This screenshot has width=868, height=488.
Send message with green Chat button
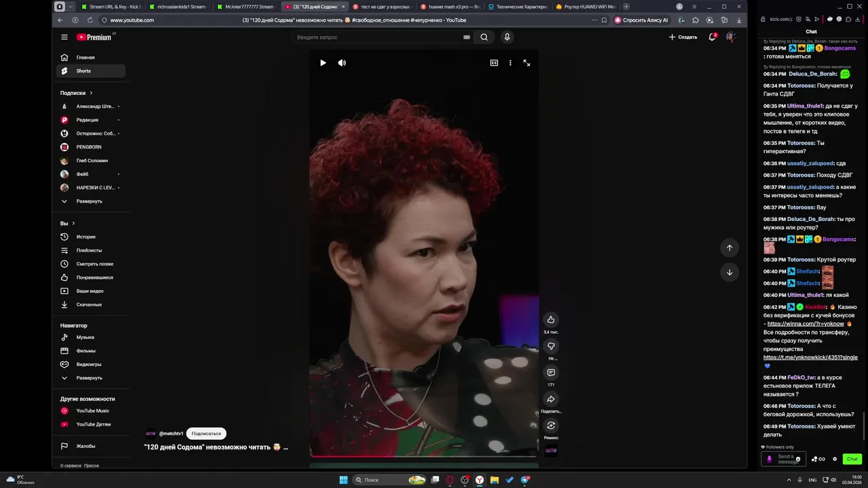[852, 459]
